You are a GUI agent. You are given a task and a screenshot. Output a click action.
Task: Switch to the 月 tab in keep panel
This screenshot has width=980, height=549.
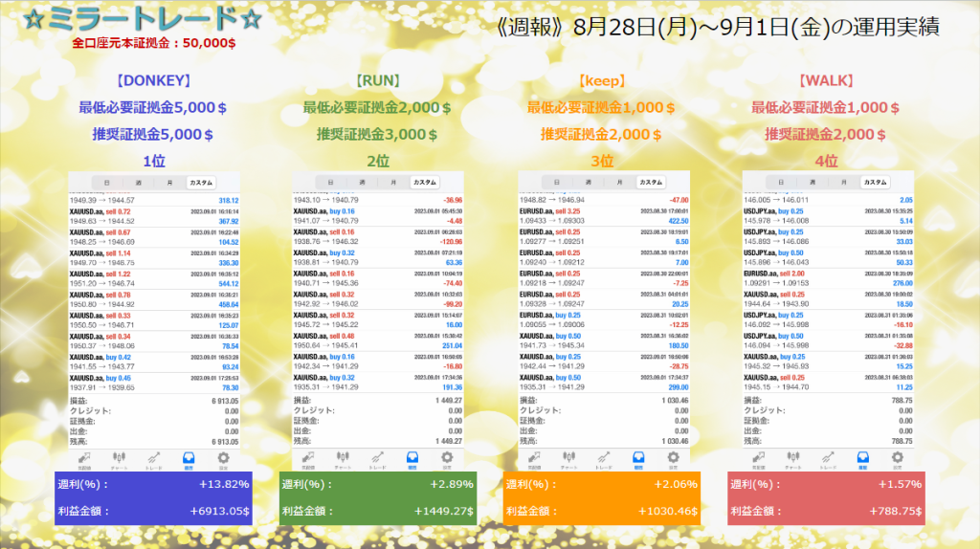[618, 182]
